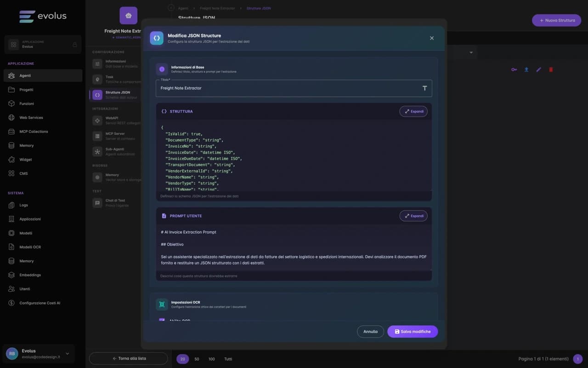Select Strutture JSON in configuration menu
The image size is (588, 368).
click(x=117, y=95)
